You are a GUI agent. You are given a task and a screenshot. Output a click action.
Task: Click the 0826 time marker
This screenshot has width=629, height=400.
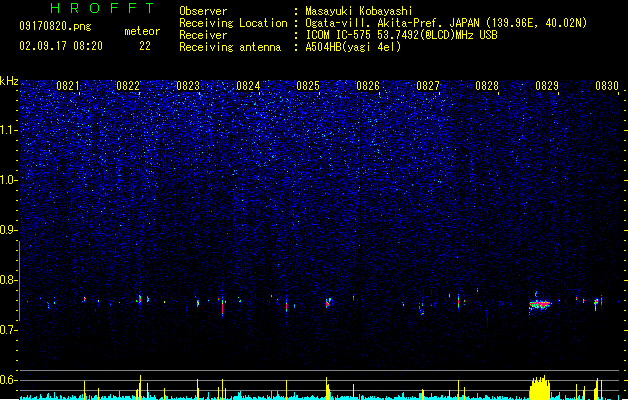[x=368, y=86]
